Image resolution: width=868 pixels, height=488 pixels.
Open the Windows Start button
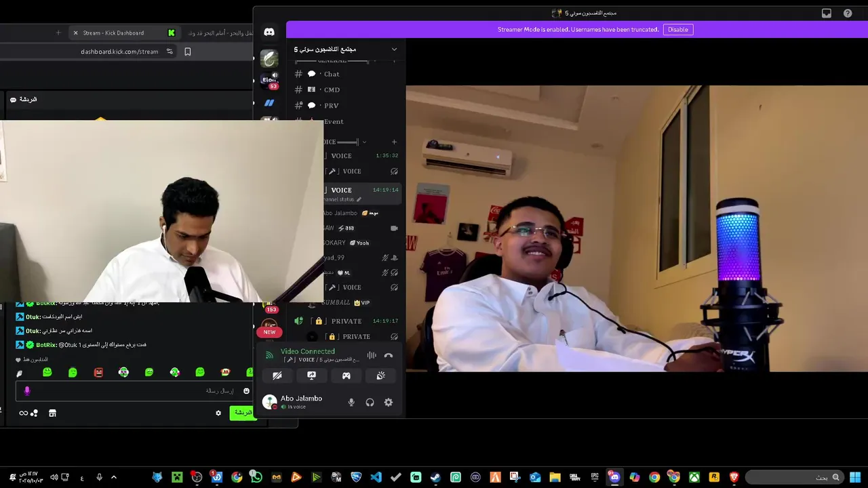pos(855,477)
